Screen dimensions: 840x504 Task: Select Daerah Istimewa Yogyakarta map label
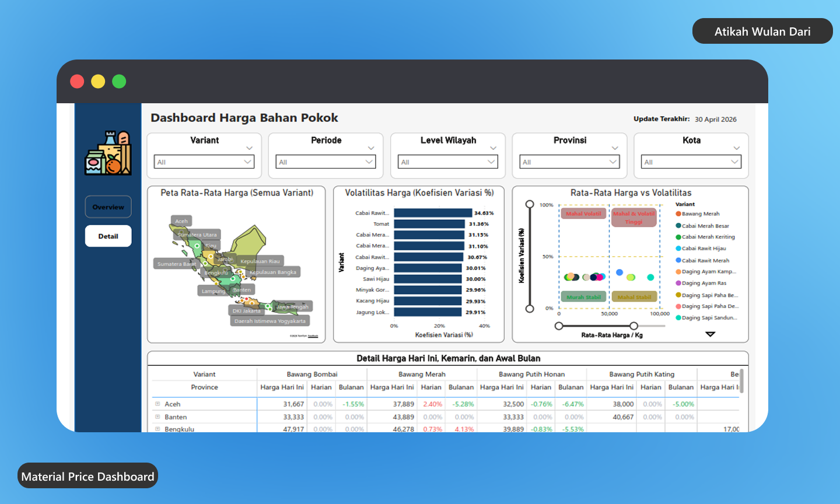[270, 321]
